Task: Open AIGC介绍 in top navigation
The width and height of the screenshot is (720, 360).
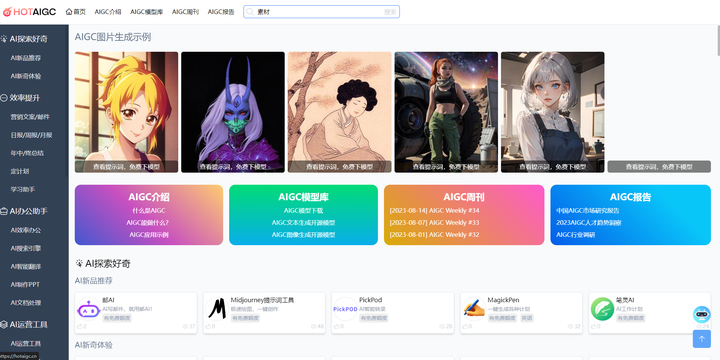Action: coord(108,12)
